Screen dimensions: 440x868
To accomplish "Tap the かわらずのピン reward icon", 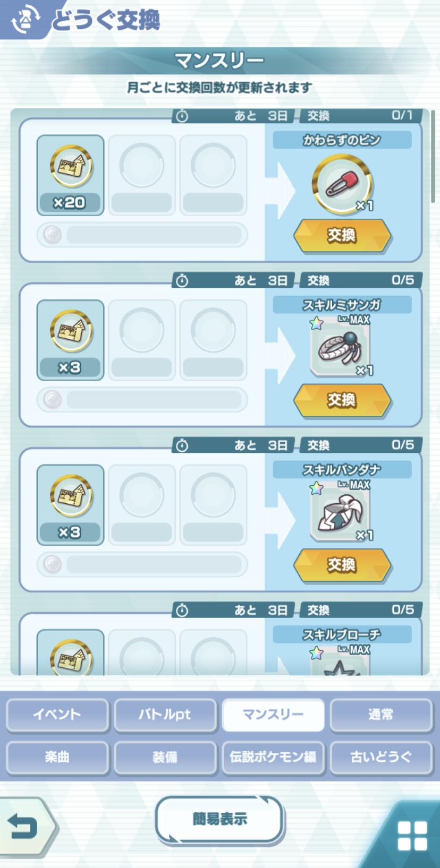I will coord(342,184).
